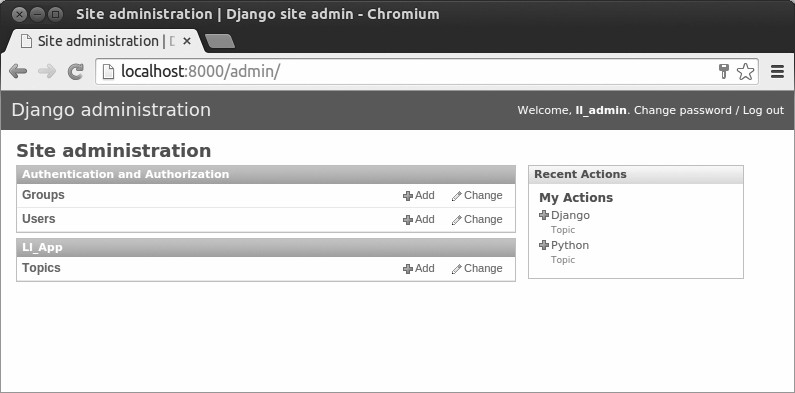Click the plus icon beside Django in My Actions
Viewport: 795px width, 393px height.
coord(544,215)
